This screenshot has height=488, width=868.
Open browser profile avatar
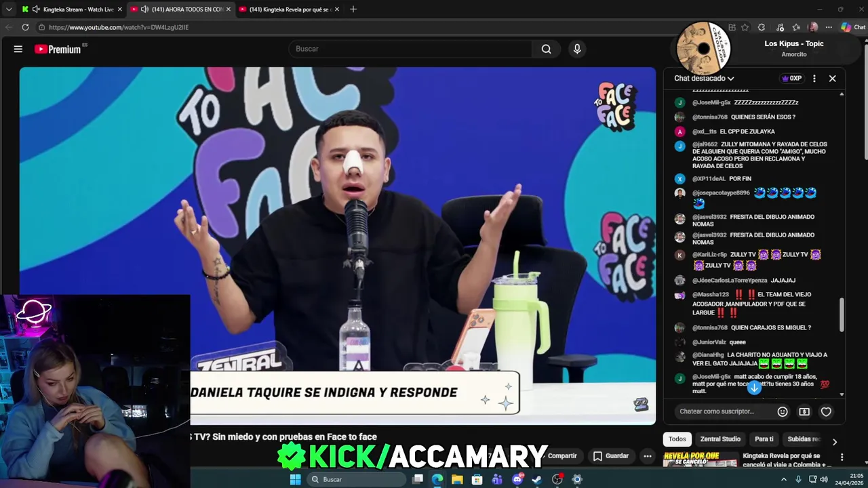pos(813,27)
